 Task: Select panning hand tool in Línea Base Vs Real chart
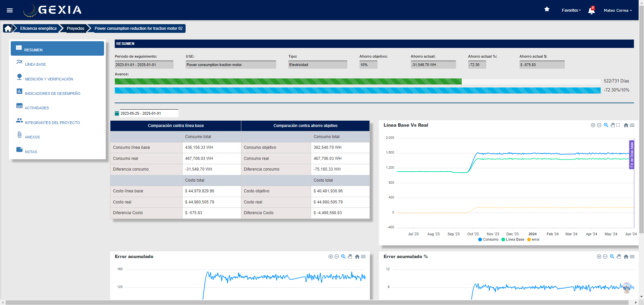pos(612,125)
